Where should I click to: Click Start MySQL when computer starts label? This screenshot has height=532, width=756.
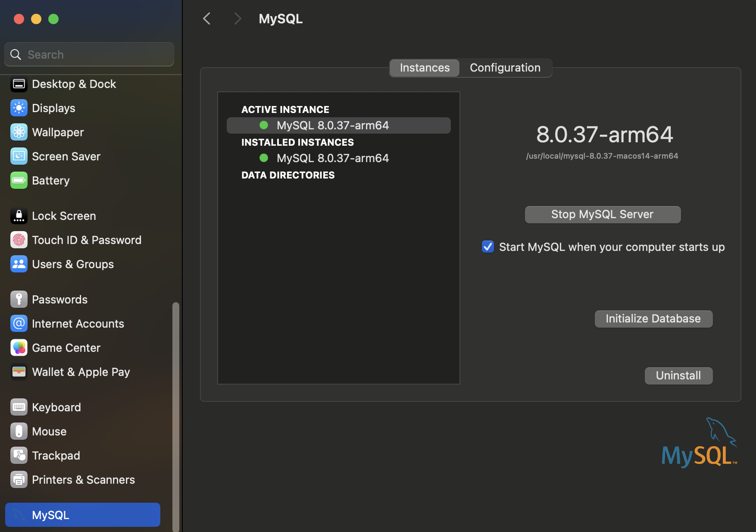(x=612, y=247)
